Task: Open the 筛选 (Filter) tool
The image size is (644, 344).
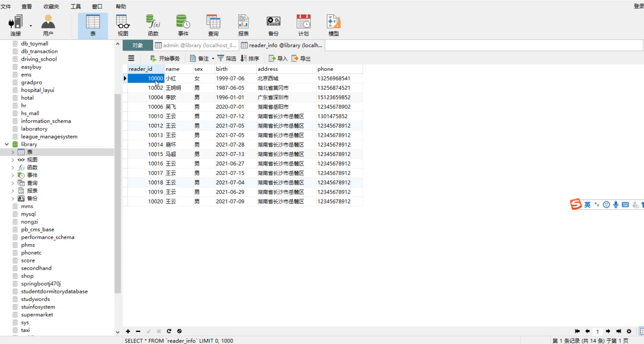Action: click(x=227, y=58)
